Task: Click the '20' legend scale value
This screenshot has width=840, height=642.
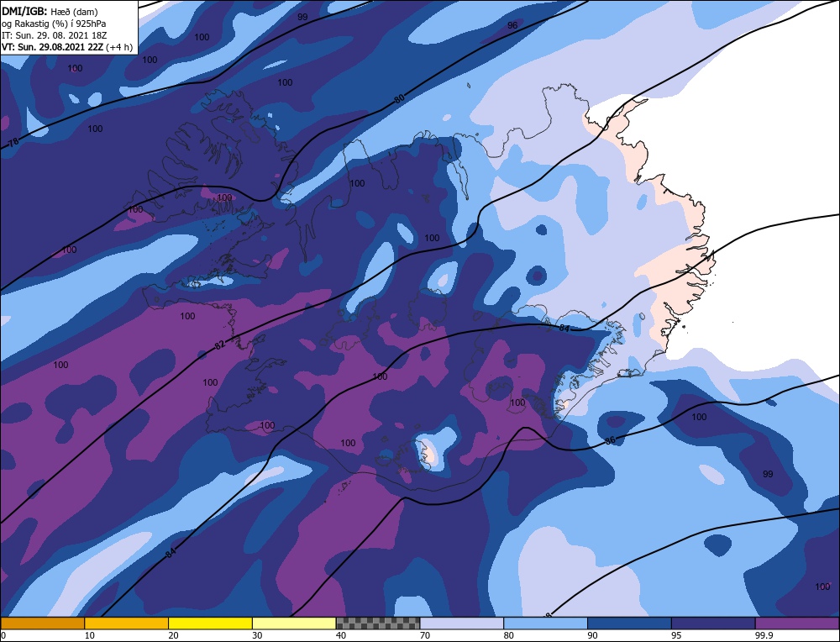Action: 173,635
